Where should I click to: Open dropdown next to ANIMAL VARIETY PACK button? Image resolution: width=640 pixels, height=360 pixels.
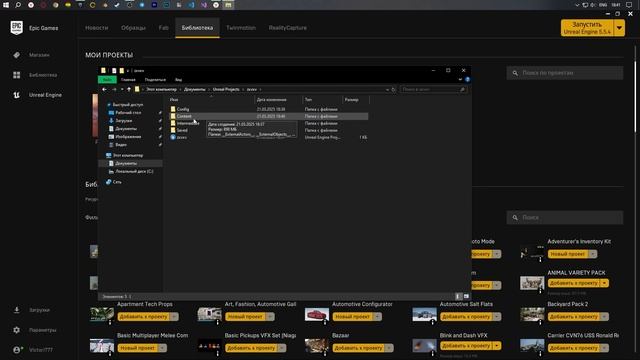(604, 283)
